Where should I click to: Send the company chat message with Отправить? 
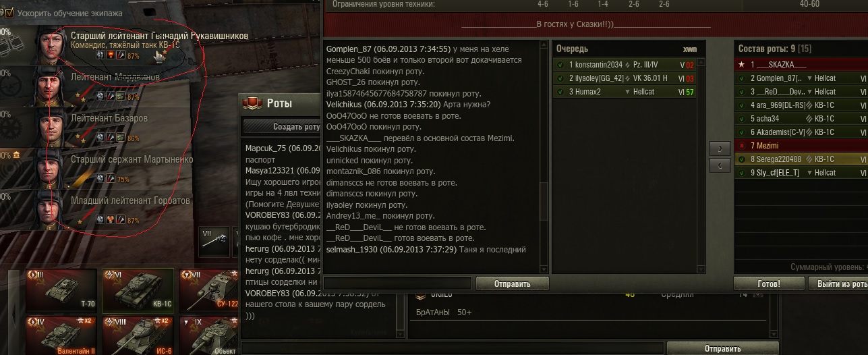tap(513, 283)
